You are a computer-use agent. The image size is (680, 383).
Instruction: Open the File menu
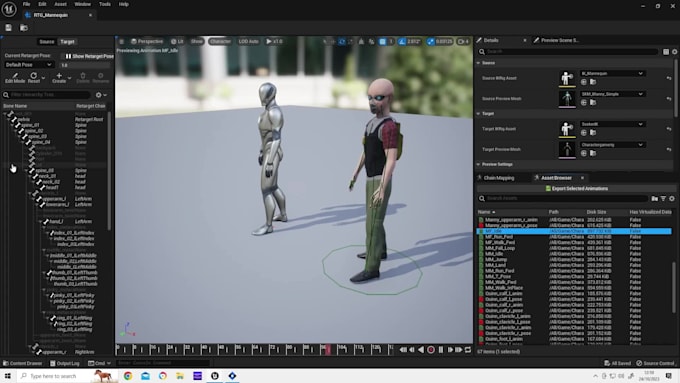tap(26, 4)
